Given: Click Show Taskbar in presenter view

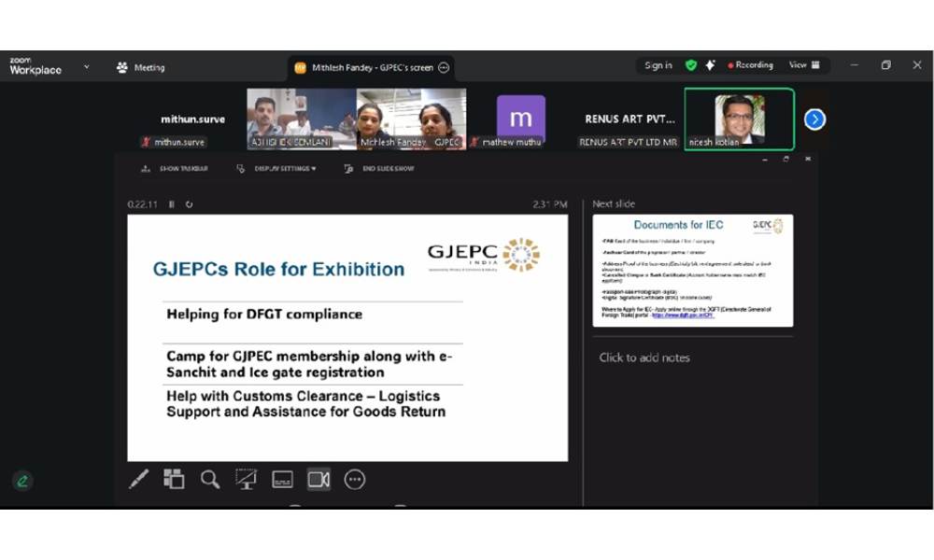Looking at the screenshot, I should click(x=175, y=169).
